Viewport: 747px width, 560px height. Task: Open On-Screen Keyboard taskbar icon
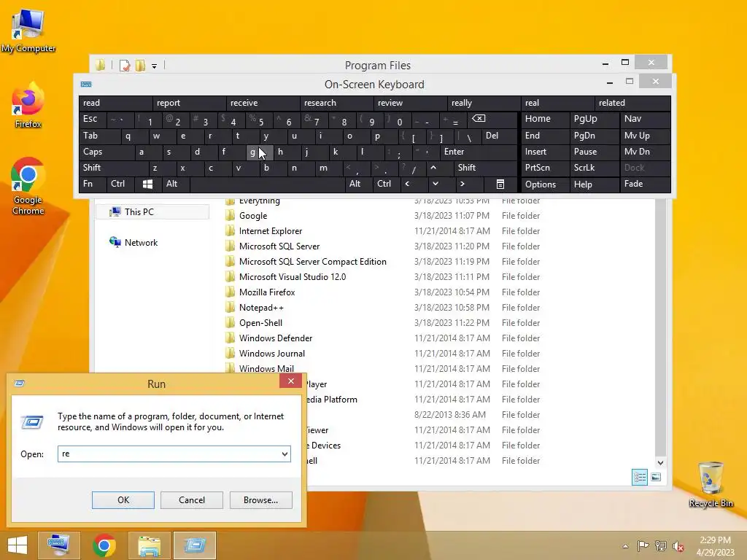pos(58,545)
